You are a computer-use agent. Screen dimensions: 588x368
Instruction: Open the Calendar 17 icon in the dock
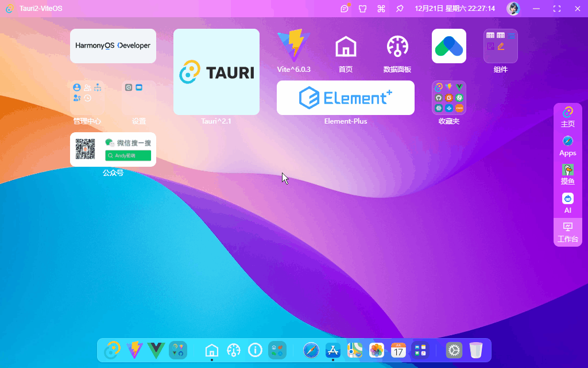tap(398, 350)
